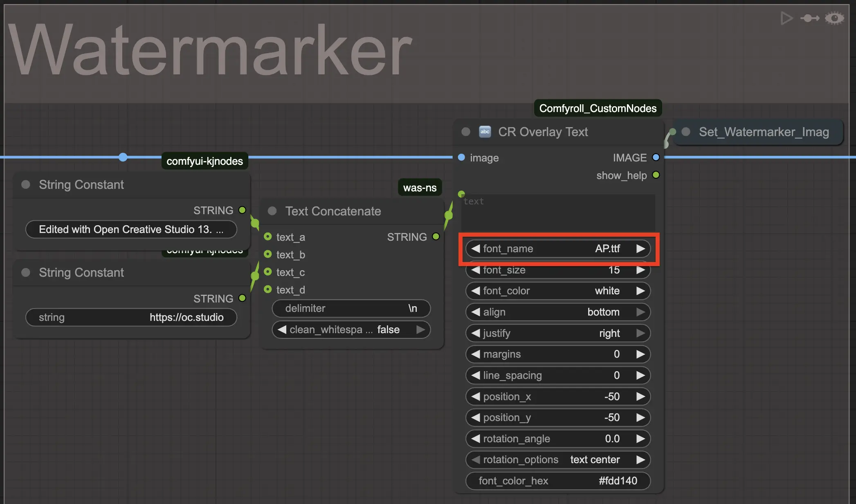
Task: Click the font_color_hex #fdd140 field
Action: pos(558,481)
